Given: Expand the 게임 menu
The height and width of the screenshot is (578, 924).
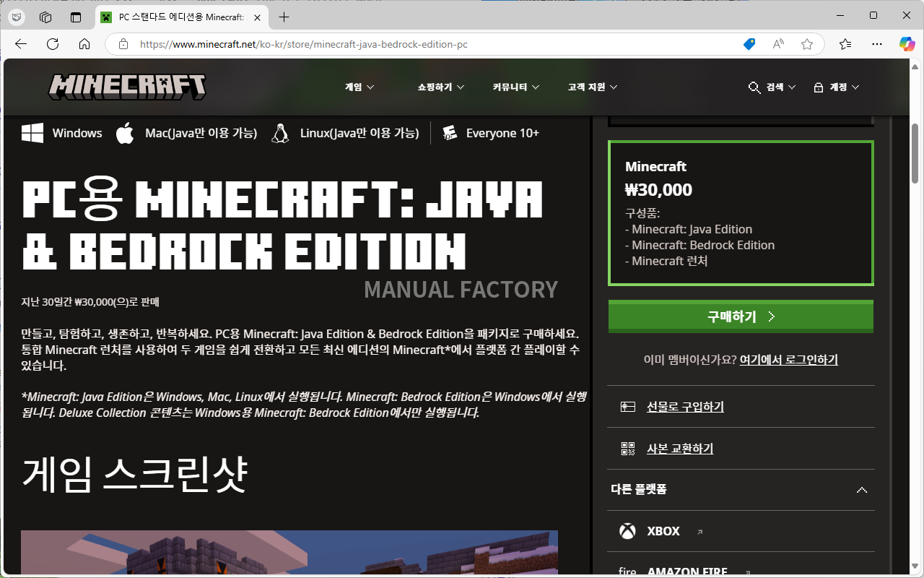Looking at the screenshot, I should point(359,87).
